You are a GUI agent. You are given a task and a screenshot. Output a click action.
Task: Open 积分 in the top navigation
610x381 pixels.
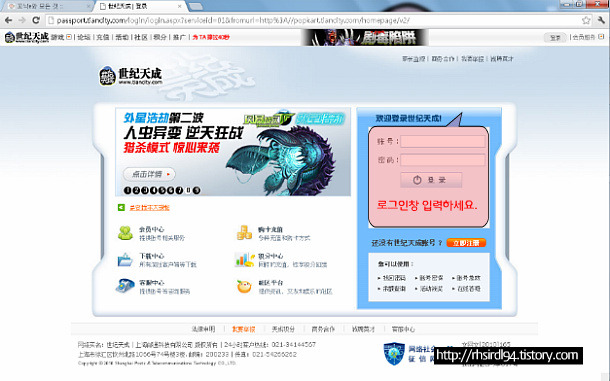coord(160,37)
